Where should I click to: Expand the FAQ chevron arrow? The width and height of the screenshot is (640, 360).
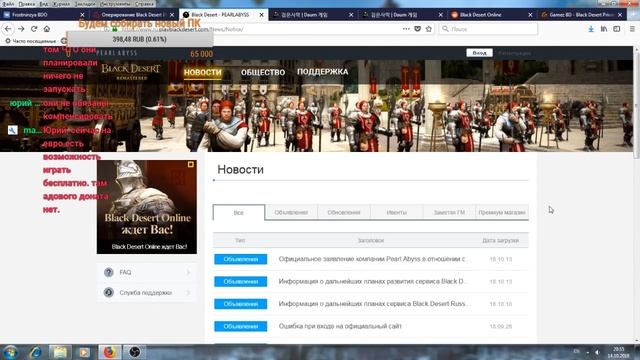pyautogui.click(x=188, y=272)
